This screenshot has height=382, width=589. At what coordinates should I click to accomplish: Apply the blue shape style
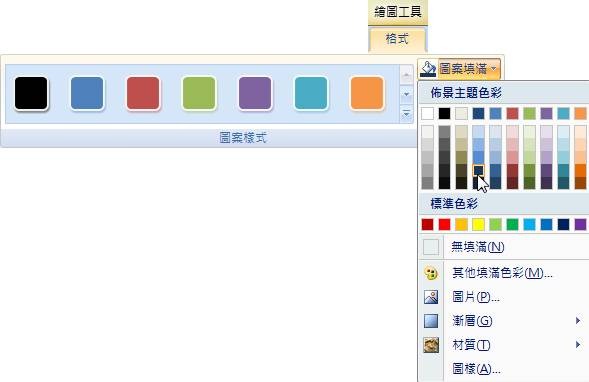[87, 93]
